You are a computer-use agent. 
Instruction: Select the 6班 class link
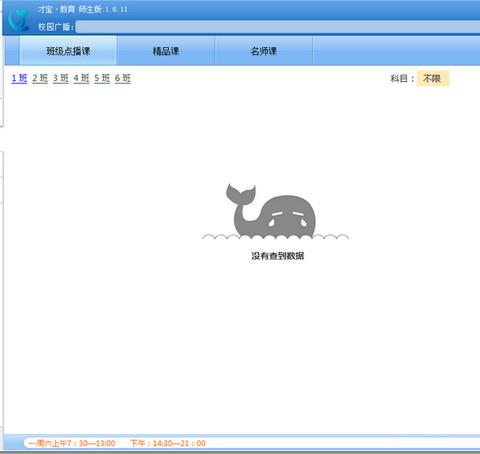pos(123,78)
